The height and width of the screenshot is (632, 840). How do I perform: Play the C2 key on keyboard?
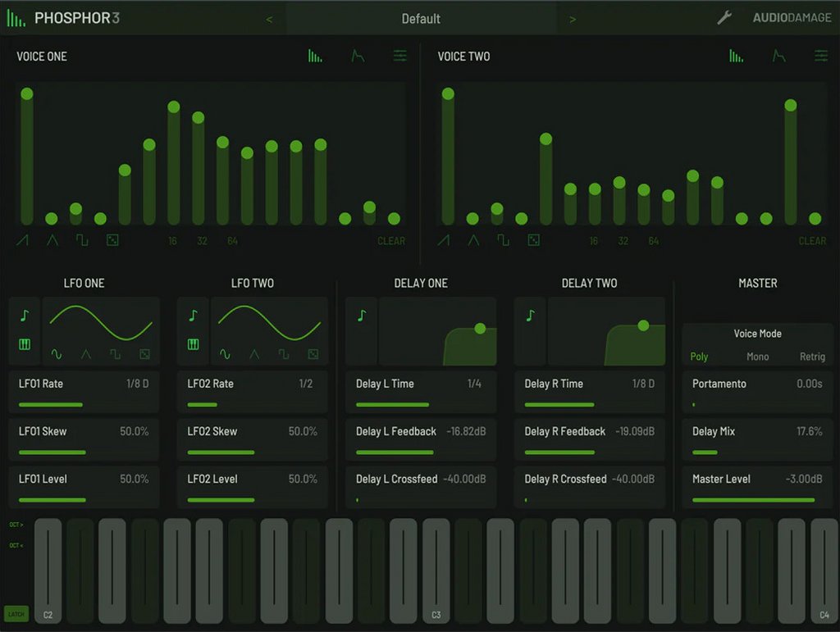[48, 571]
